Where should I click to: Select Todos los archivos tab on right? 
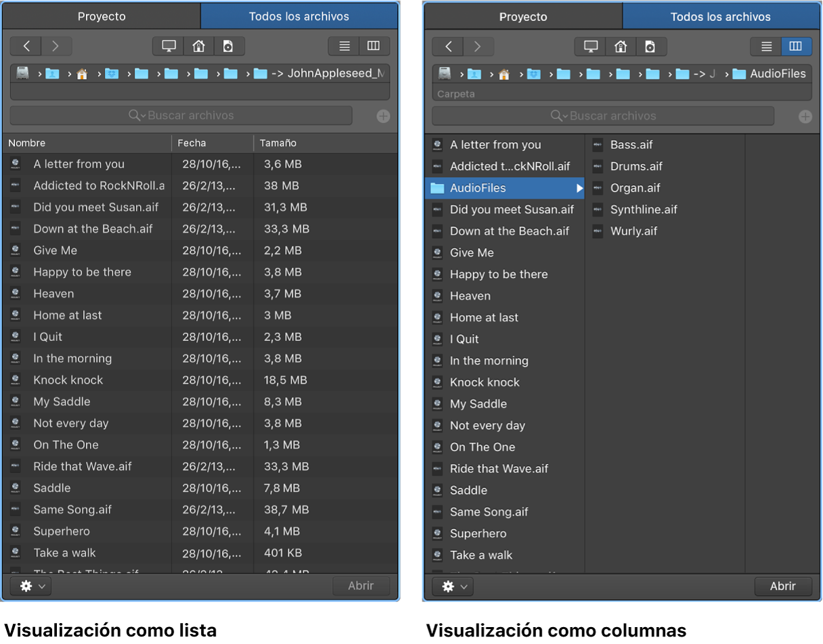click(x=720, y=17)
